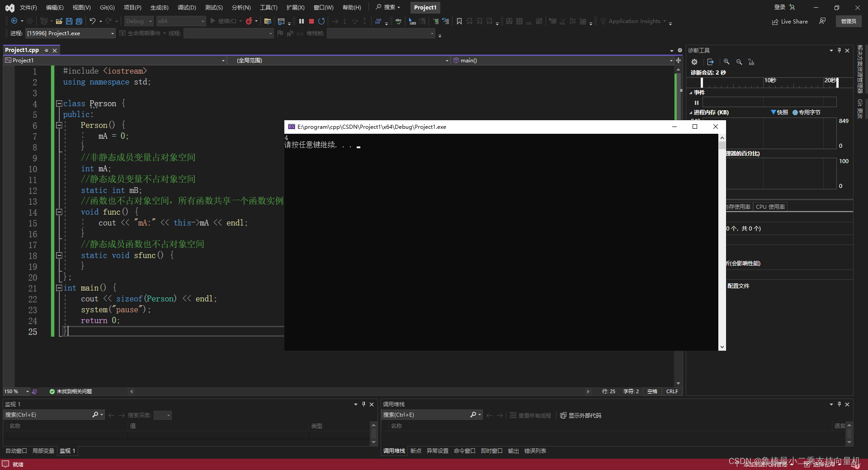Toggle auto-hide pin on 调用堆栈 panel

(x=839, y=404)
